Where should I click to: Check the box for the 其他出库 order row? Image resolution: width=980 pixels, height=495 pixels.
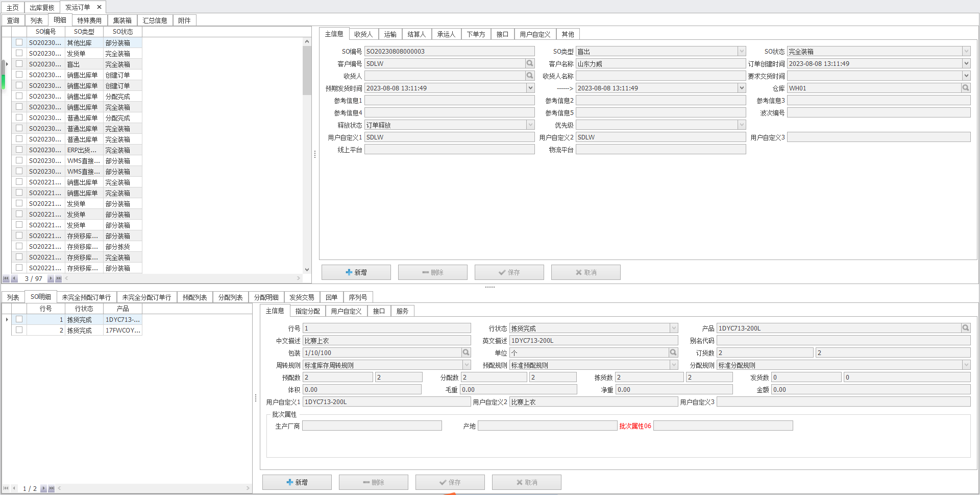click(19, 42)
